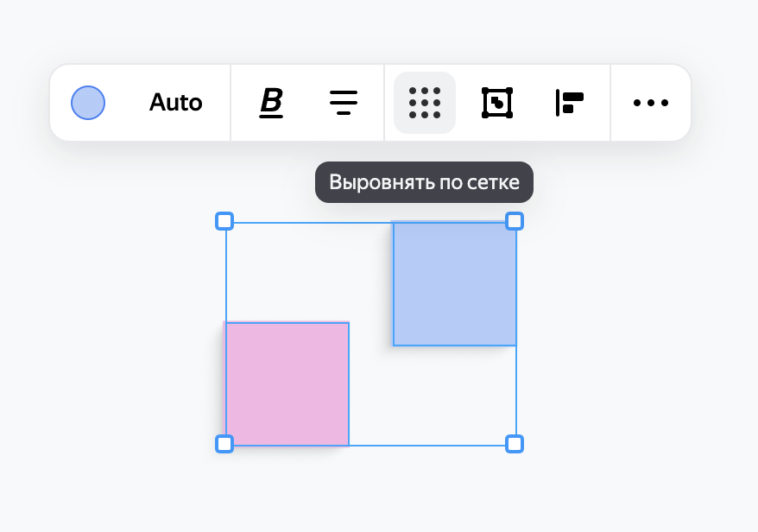This screenshot has height=532, width=758.
Task: Open bold underline text style options
Action: click(x=271, y=103)
